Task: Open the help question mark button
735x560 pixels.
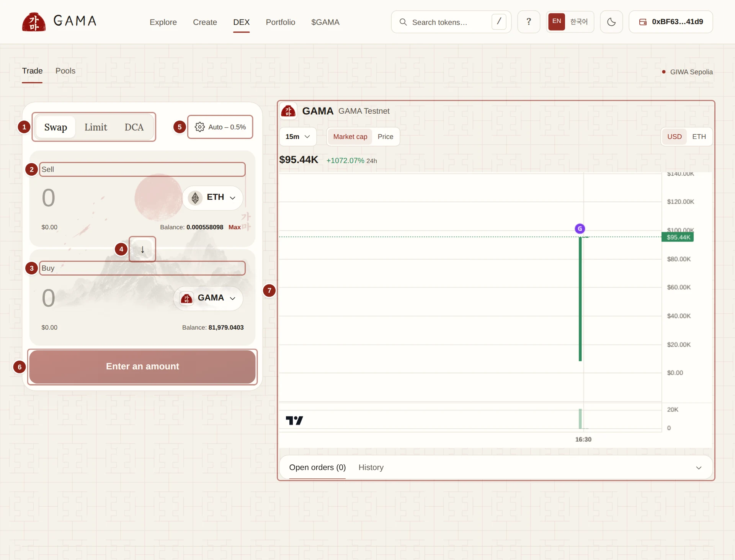Action: (529, 22)
